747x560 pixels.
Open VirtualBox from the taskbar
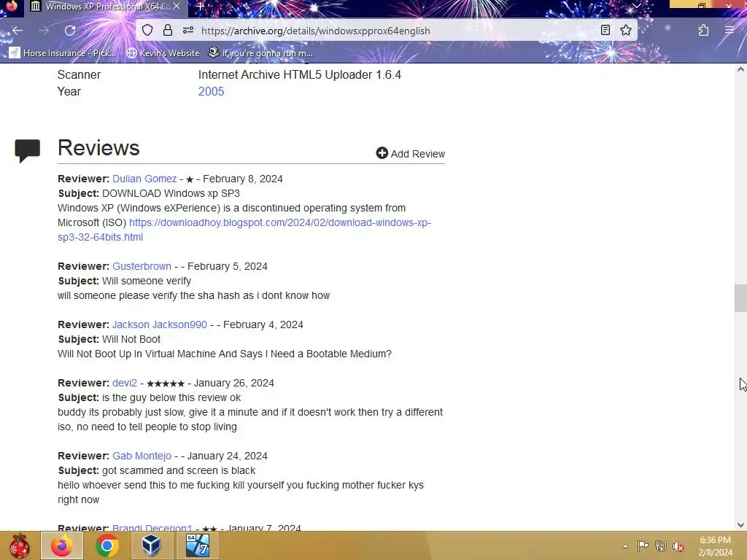coord(151,545)
